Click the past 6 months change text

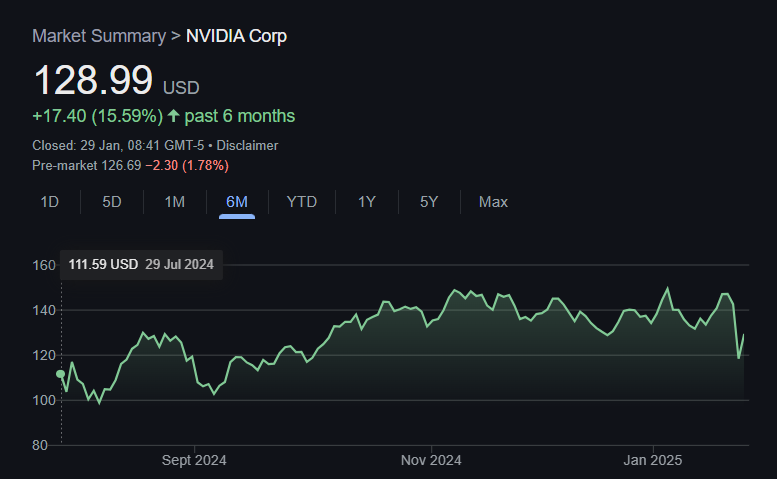pos(240,116)
